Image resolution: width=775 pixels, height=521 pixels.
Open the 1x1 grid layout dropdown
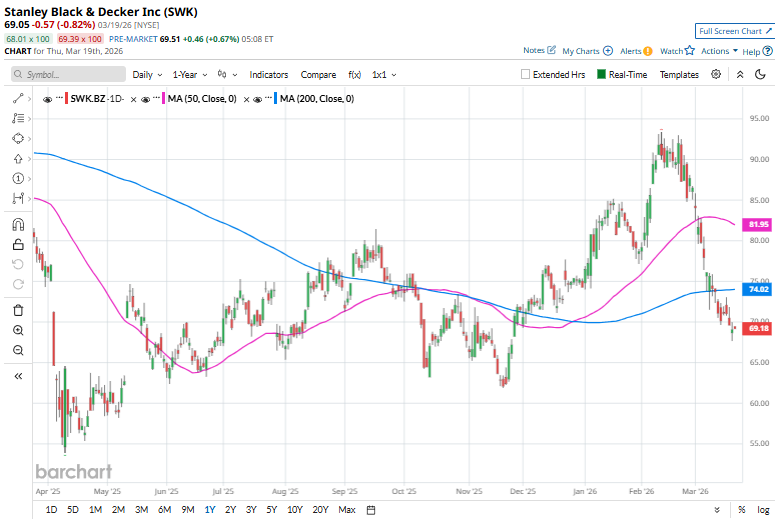(x=384, y=74)
